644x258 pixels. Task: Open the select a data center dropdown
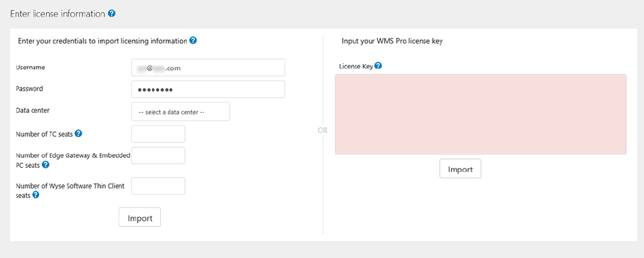coord(181,111)
